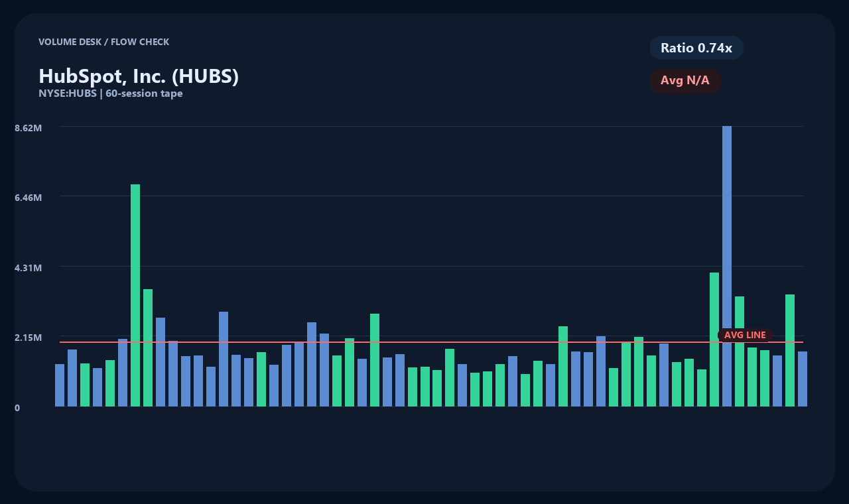
Task: Click the Ratio 0.74x badge
Action: coord(696,48)
